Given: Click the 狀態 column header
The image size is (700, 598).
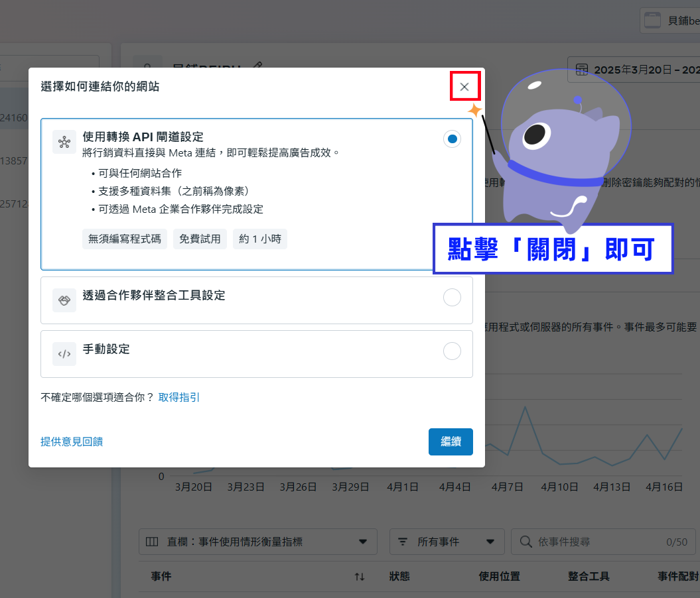Looking at the screenshot, I should (x=399, y=577).
